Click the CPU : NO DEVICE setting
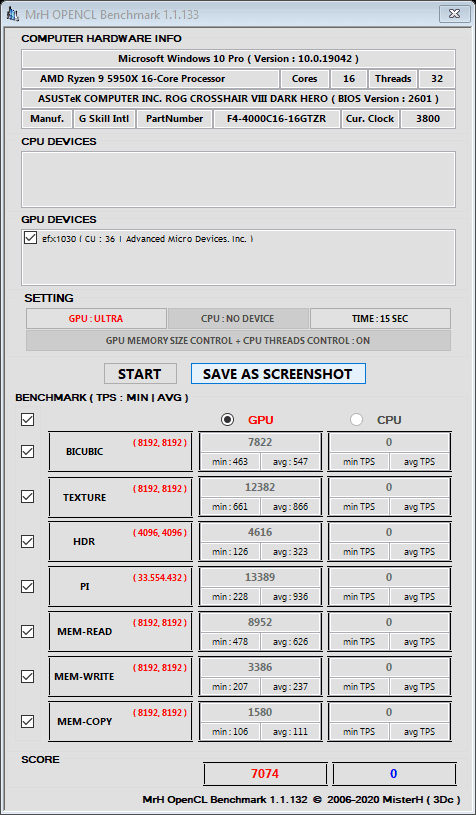Image resolution: width=476 pixels, height=815 pixels. pyautogui.click(x=237, y=319)
